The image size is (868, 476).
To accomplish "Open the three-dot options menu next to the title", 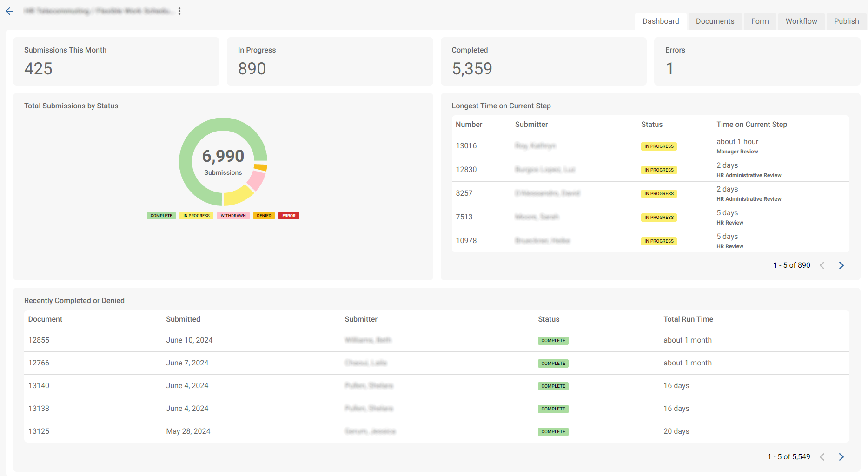I will click(x=179, y=11).
